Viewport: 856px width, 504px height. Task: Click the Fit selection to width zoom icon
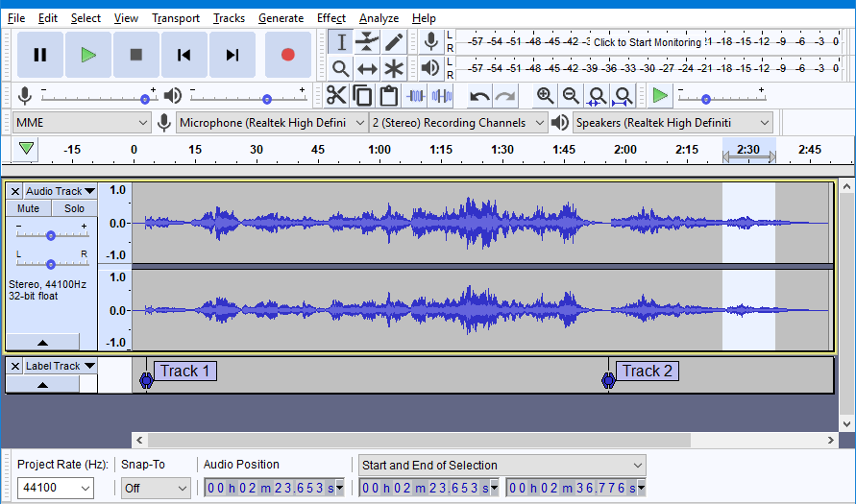597,97
